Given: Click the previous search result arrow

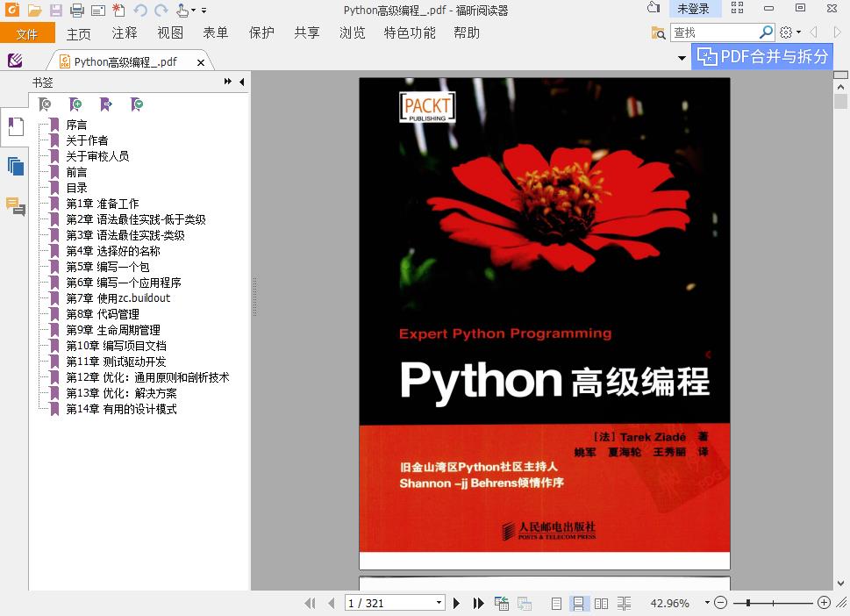Looking at the screenshot, I should click(814, 32).
